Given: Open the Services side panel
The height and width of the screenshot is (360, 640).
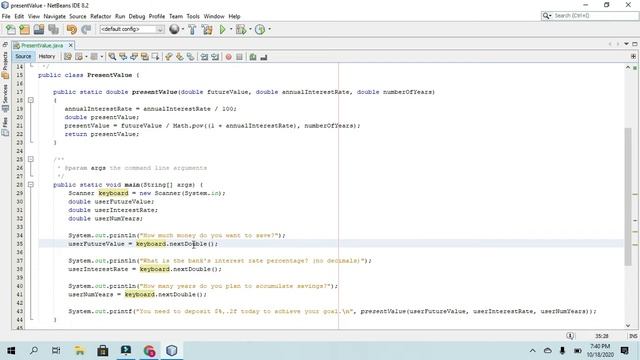Looking at the screenshot, I should pos(5,98).
